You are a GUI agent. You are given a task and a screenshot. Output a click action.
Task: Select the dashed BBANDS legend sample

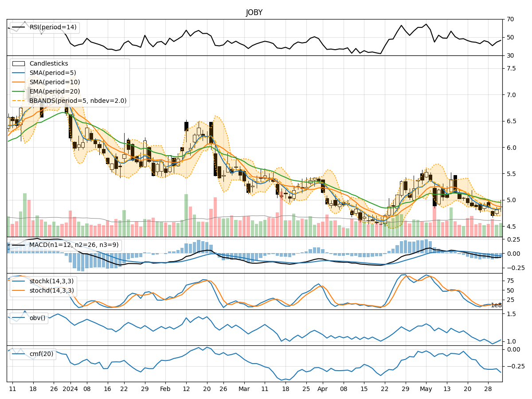click(x=19, y=101)
